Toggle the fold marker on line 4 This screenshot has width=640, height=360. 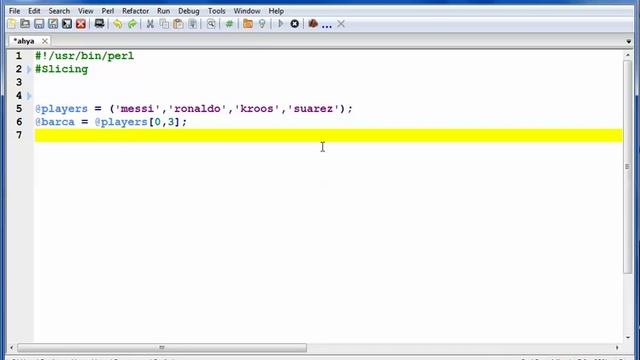[x=29, y=96]
